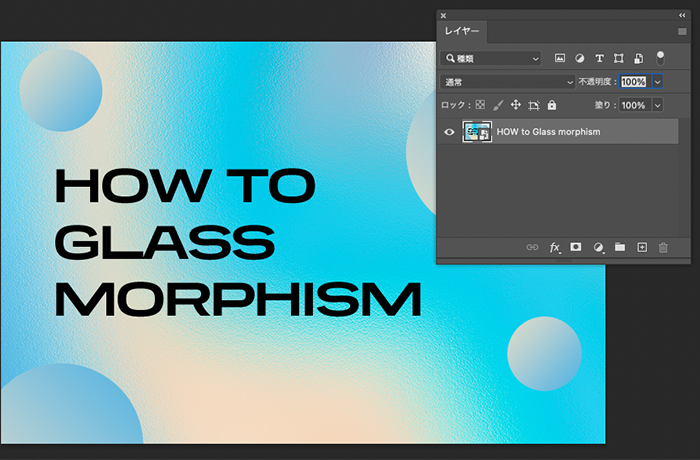700x460 pixels.
Task: Click the fill value field showing 100%
Action: coord(633,105)
